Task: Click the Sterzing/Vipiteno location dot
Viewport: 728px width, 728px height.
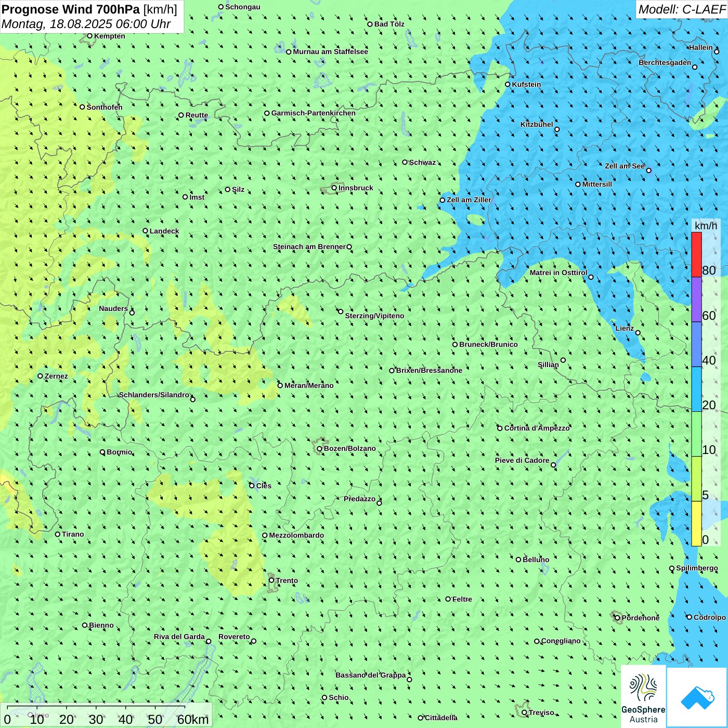Action: [341, 311]
